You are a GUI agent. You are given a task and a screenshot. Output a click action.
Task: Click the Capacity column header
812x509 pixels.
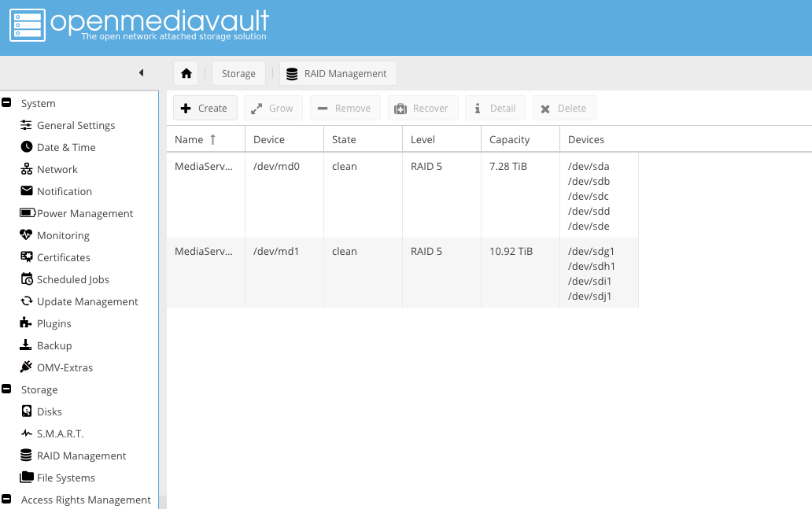[x=509, y=139]
